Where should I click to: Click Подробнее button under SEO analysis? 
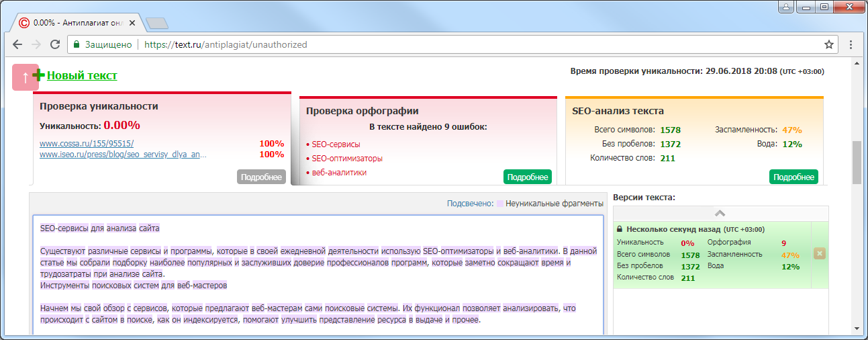click(x=793, y=177)
